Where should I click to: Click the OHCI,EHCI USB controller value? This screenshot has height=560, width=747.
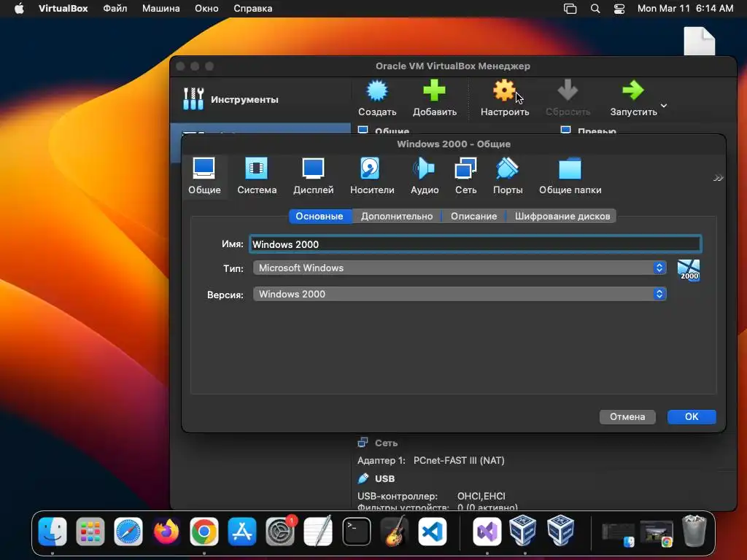click(481, 496)
